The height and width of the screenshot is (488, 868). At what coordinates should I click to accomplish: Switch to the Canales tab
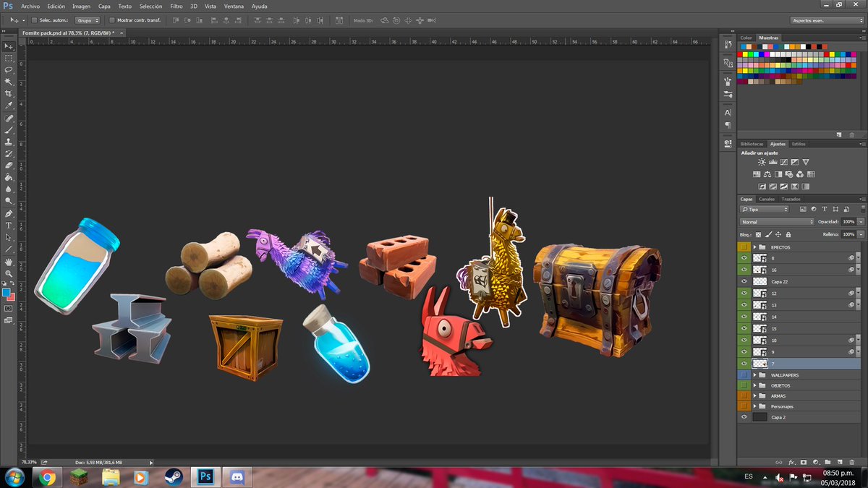point(766,199)
